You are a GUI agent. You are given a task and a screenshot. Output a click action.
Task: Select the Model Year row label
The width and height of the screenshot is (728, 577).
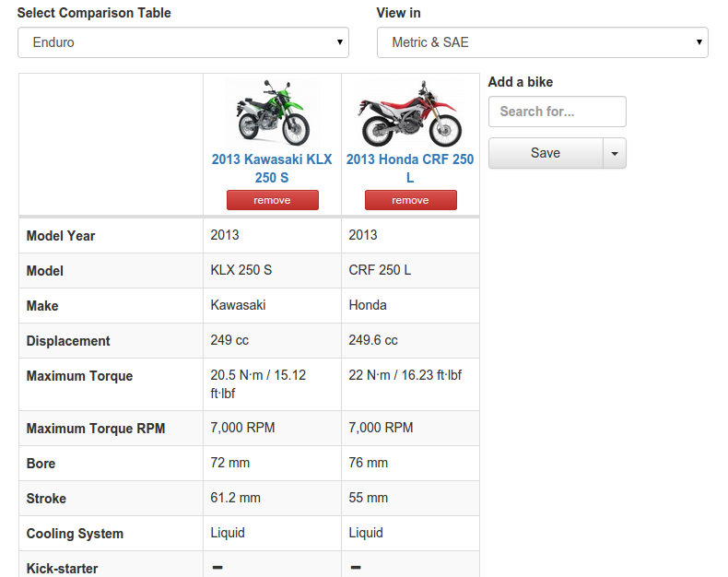(x=60, y=236)
